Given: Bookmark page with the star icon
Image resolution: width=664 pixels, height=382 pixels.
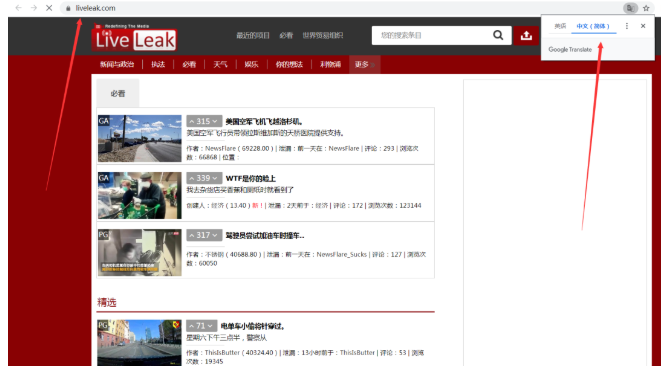Looking at the screenshot, I should click(x=646, y=8).
